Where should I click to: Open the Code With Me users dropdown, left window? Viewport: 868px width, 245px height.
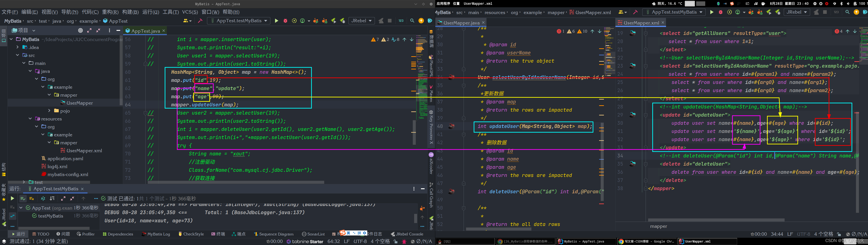pyautogui.click(x=188, y=21)
